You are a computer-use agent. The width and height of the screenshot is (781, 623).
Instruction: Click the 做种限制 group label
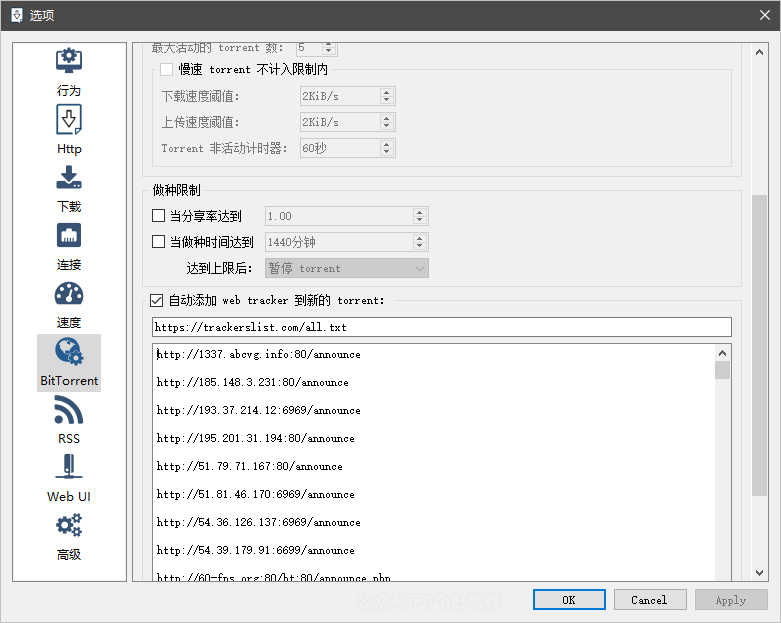point(177,190)
